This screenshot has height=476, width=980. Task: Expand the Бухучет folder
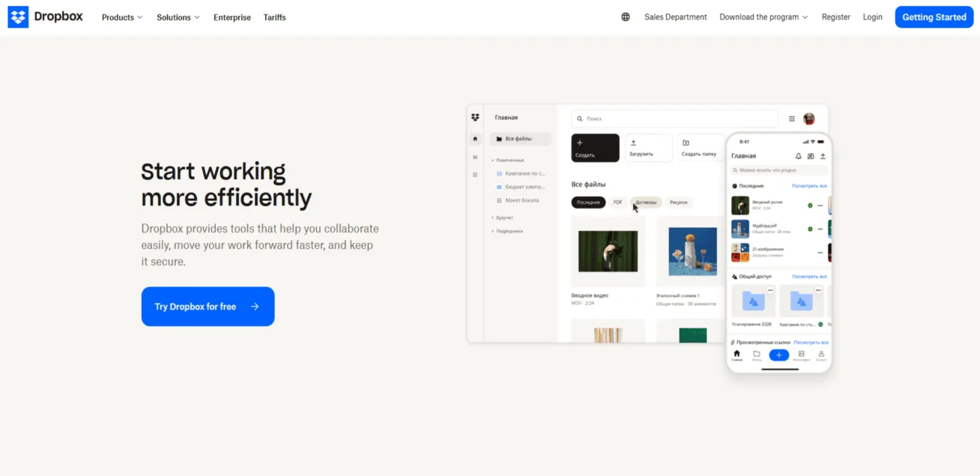click(x=492, y=217)
